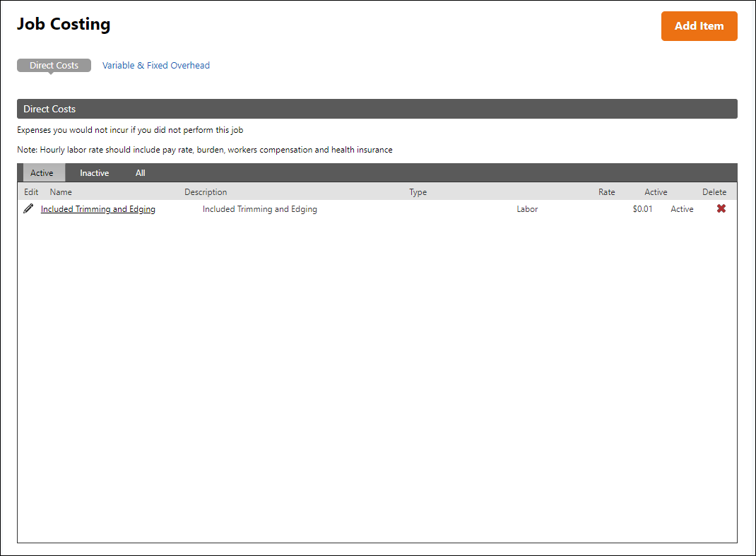Click the orange Add Item button
756x556 pixels.
[x=699, y=26]
